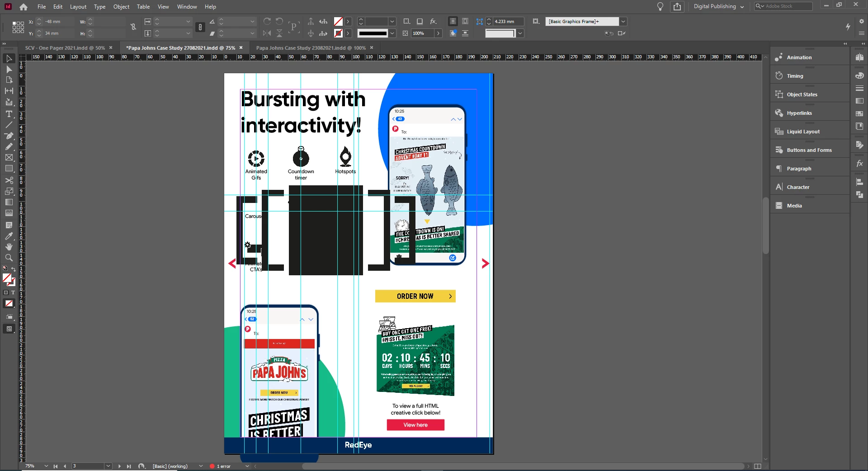Open the stroke weight dropdown

click(392, 21)
